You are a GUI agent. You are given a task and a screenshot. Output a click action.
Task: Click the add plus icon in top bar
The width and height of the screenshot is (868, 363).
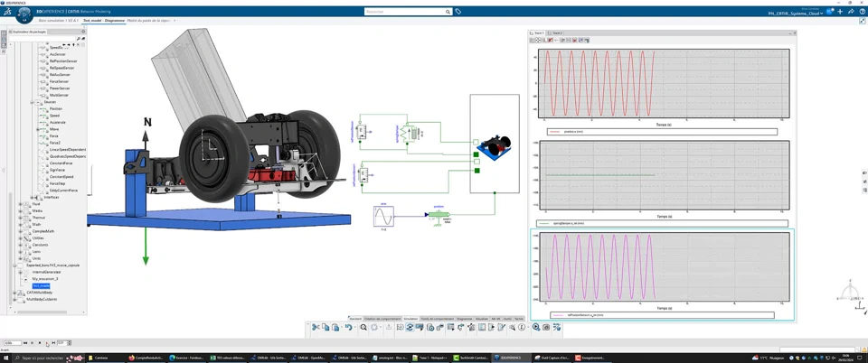pos(840,12)
